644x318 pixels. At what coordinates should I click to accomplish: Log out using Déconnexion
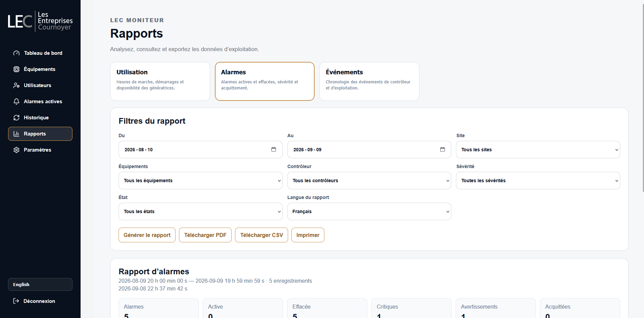pyautogui.click(x=40, y=301)
